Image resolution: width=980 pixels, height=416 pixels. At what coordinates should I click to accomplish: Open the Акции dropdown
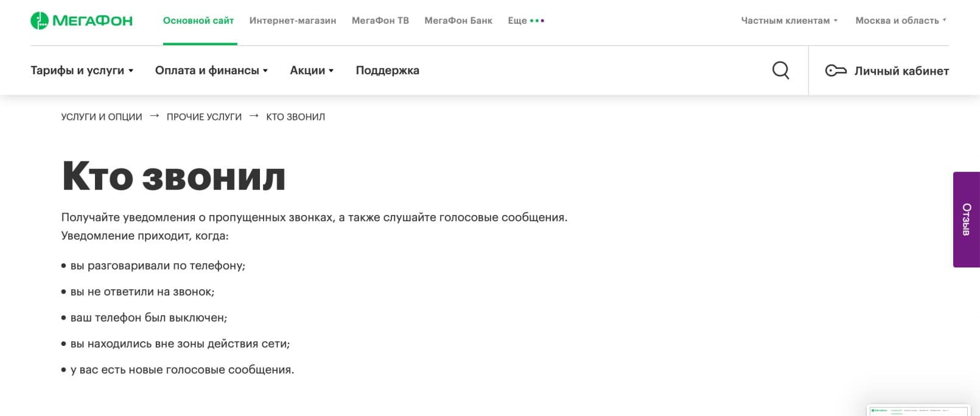click(312, 71)
